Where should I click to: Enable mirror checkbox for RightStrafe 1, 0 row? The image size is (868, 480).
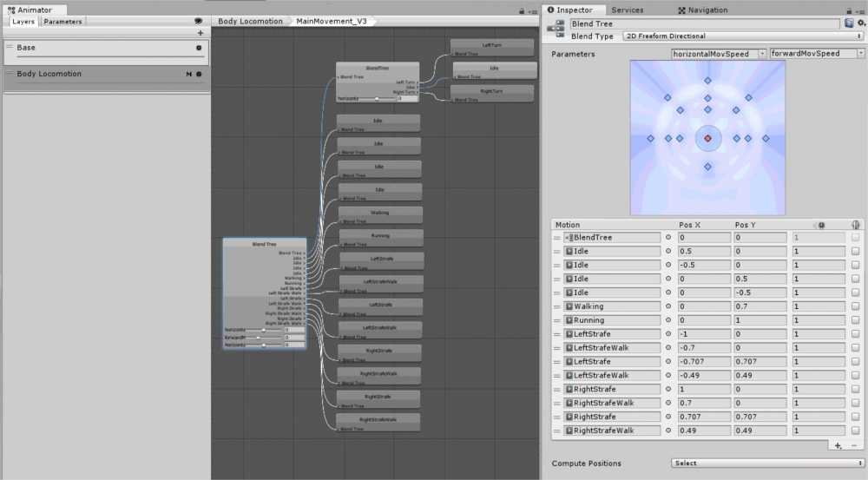pos(855,389)
